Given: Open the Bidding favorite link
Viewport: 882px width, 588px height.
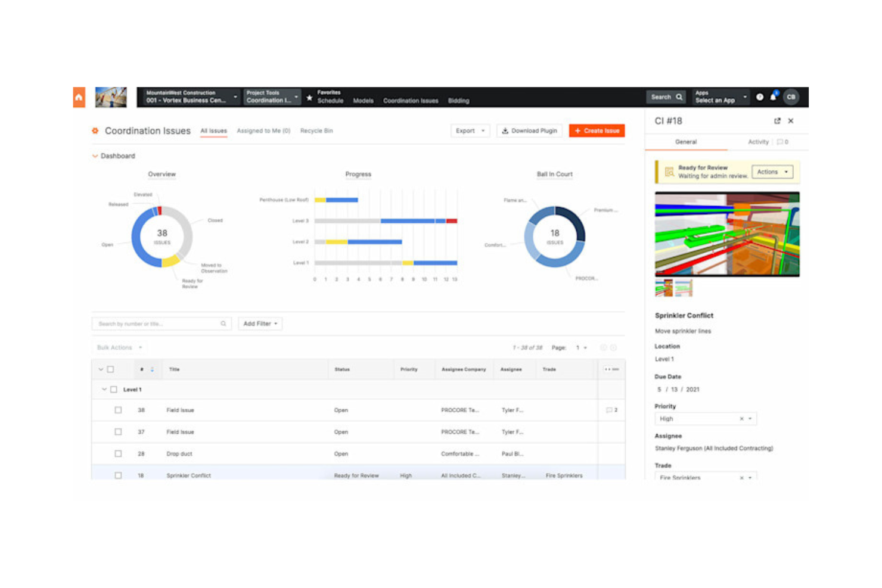Looking at the screenshot, I should pyautogui.click(x=458, y=101).
